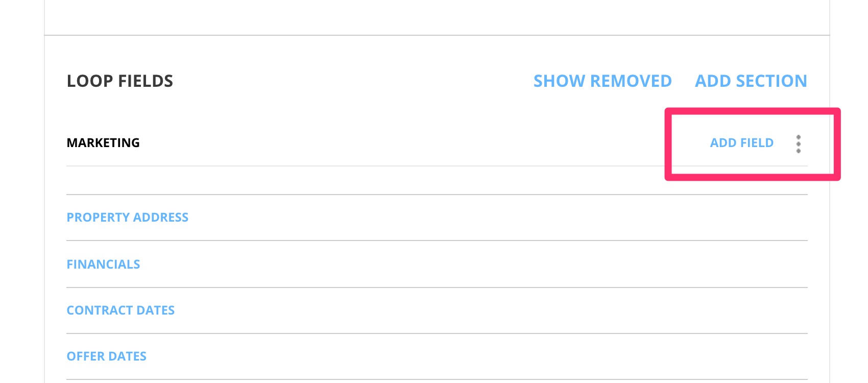Click the MARKETING section title
This screenshot has width=868, height=383.
coord(103,143)
